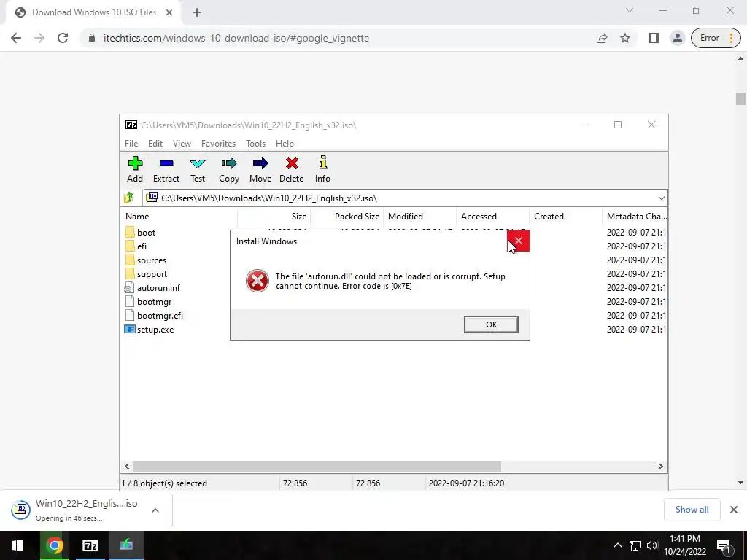Click Show all downloads
Image resolution: width=747 pixels, height=560 pixels.
692,510
